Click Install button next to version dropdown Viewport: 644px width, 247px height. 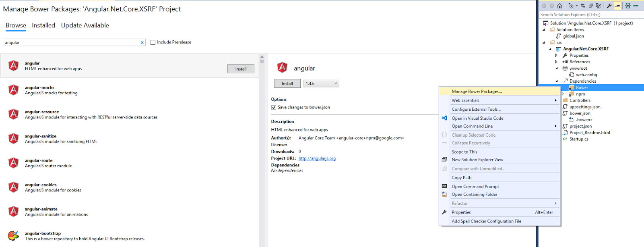pos(287,83)
